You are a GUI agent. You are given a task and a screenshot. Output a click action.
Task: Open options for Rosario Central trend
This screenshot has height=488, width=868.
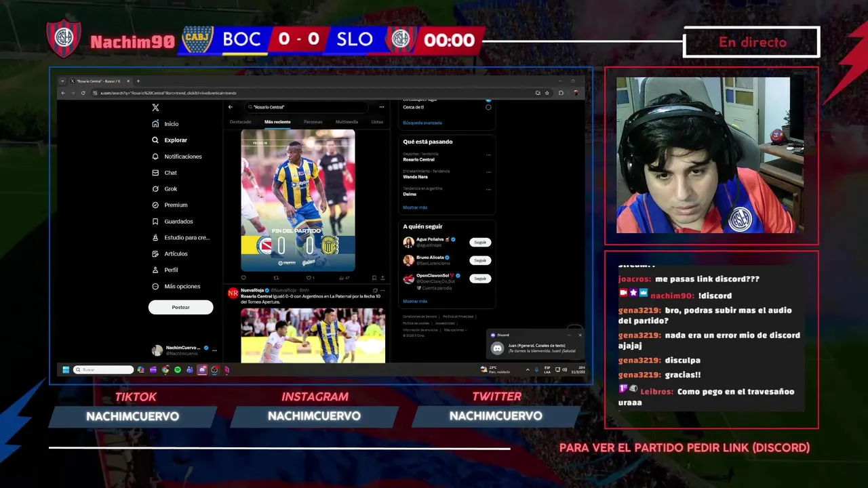488,155
